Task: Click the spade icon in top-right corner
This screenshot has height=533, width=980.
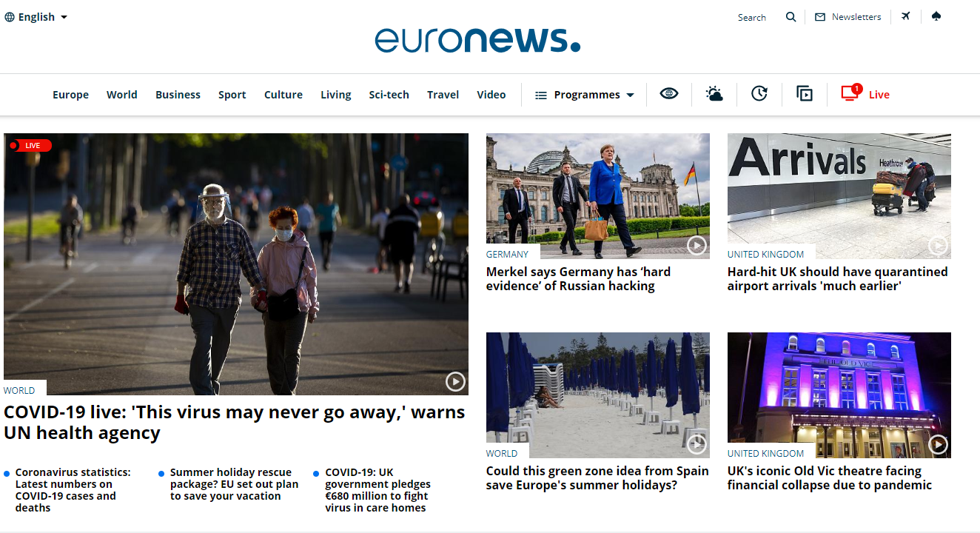Action: (x=936, y=16)
